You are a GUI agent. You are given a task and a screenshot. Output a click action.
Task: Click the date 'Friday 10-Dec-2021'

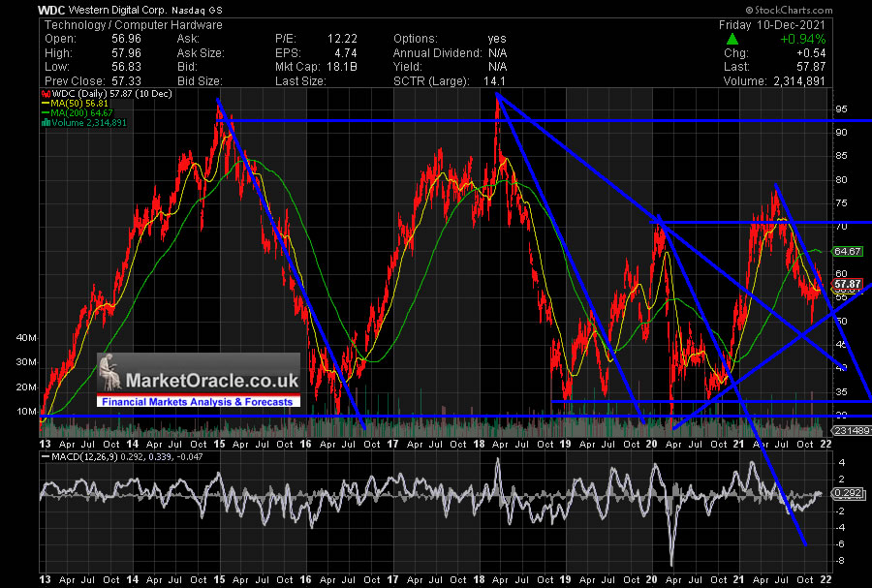pos(772,25)
